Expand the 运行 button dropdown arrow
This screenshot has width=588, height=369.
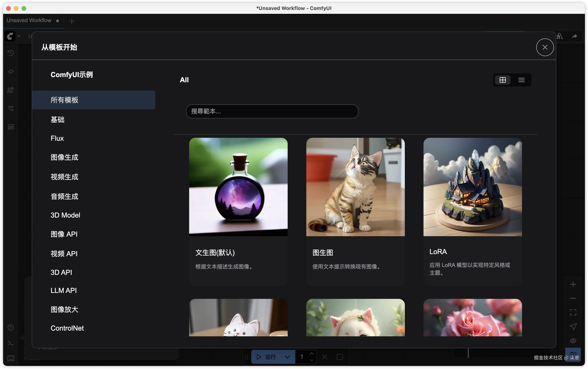click(287, 357)
